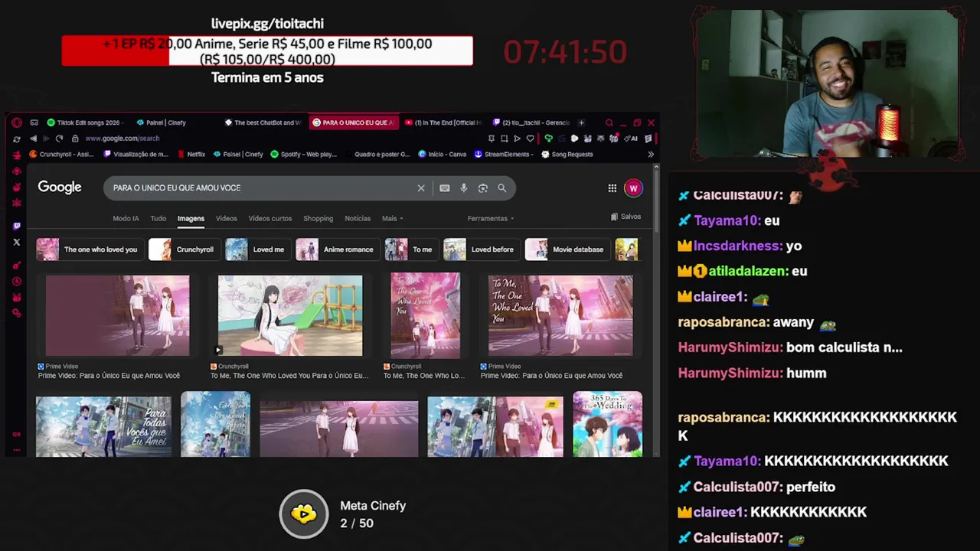Open the AI button in the browser toolbar
The image size is (980, 551).
click(x=632, y=139)
